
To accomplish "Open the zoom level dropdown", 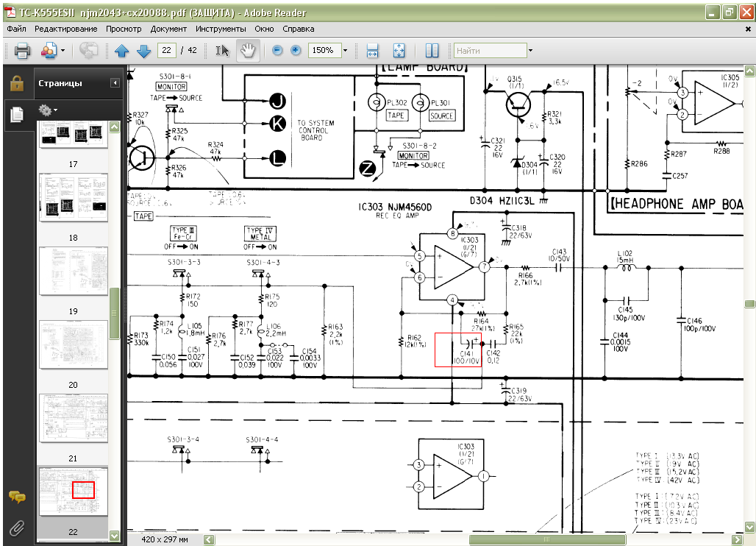I will 346,51.
